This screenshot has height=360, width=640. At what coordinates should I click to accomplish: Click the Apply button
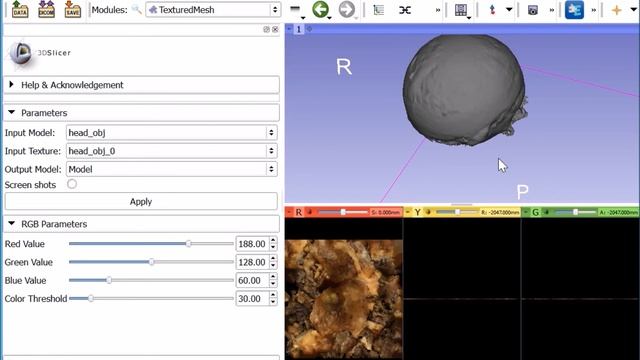141,201
